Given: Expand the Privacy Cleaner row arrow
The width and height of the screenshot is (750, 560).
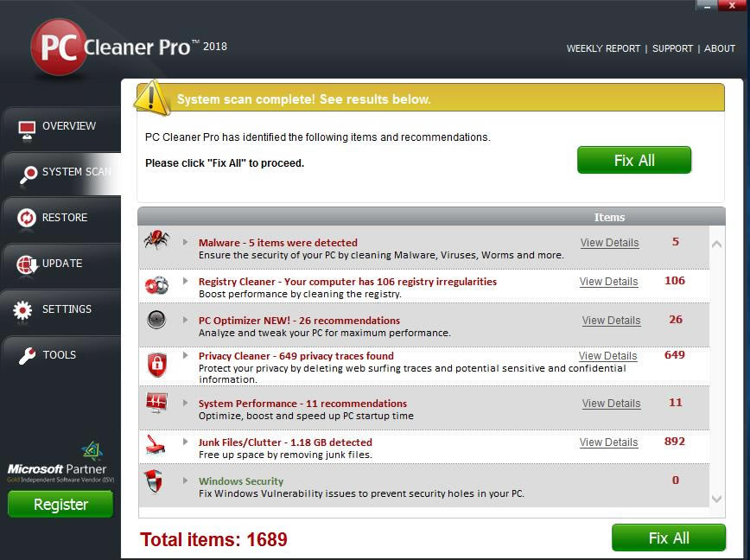Looking at the screenshot, I should (x=185, y=355).
